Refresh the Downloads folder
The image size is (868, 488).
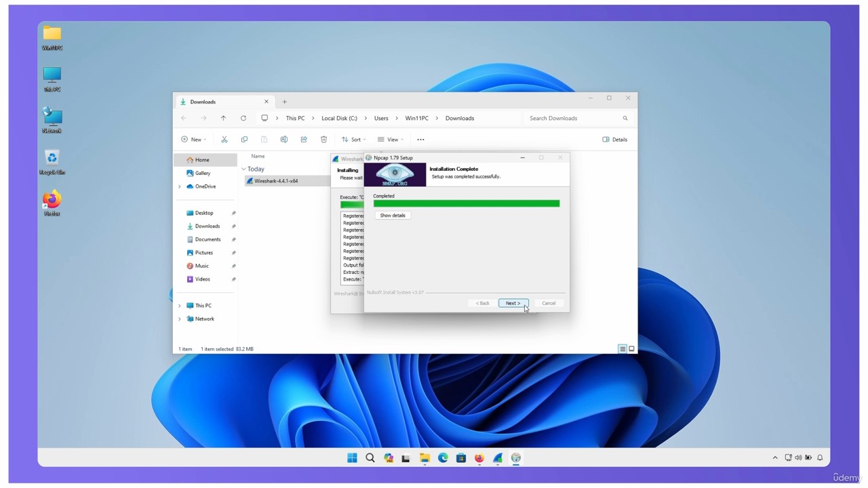tap(243, 118)
